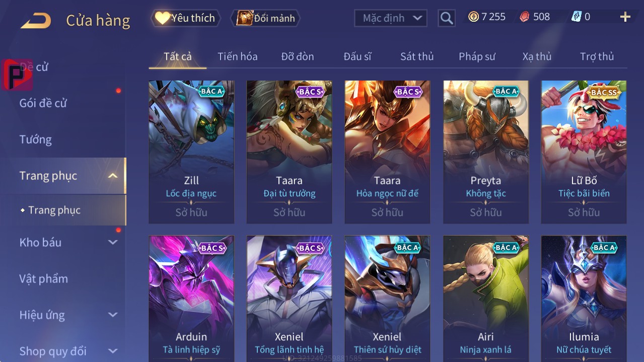Expand the Shop quy đổi section
Screen dimensions: 644x362
click(x=113, y=351)
